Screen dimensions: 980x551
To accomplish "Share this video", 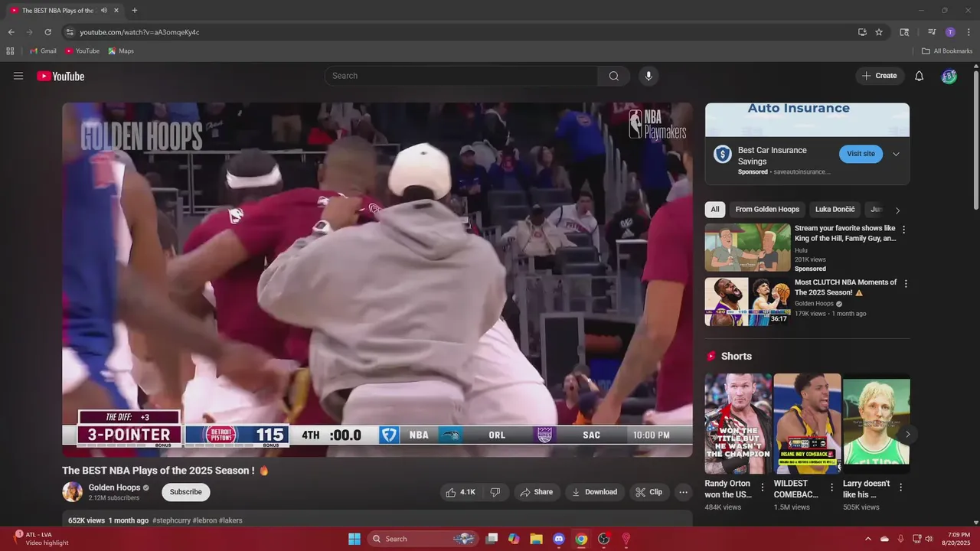I will point(536,492).
